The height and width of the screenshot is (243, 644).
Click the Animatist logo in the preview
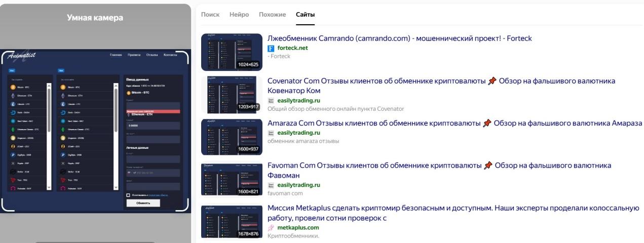21,55
